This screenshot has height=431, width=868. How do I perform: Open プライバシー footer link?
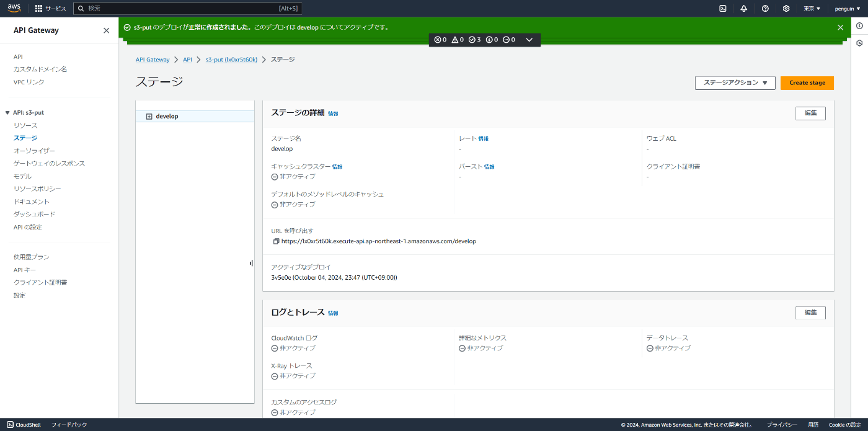tap(782, 425)
